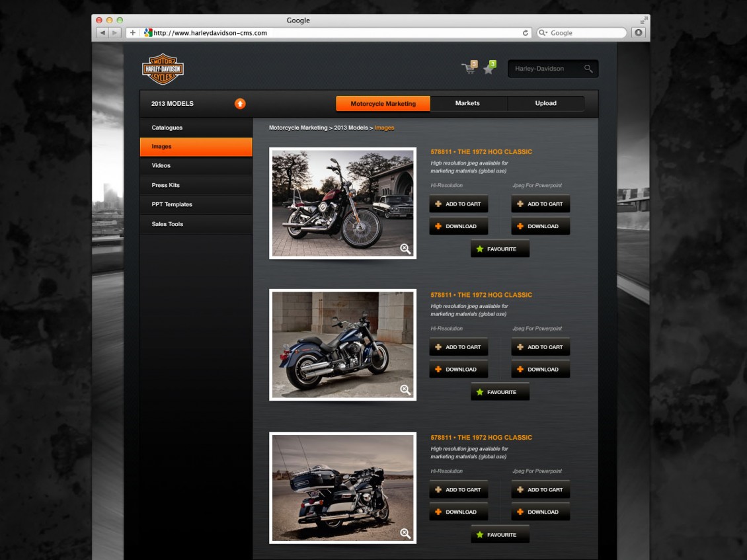
Task: Collapse the 2013 Models section arrow
Action: (240, 104)
